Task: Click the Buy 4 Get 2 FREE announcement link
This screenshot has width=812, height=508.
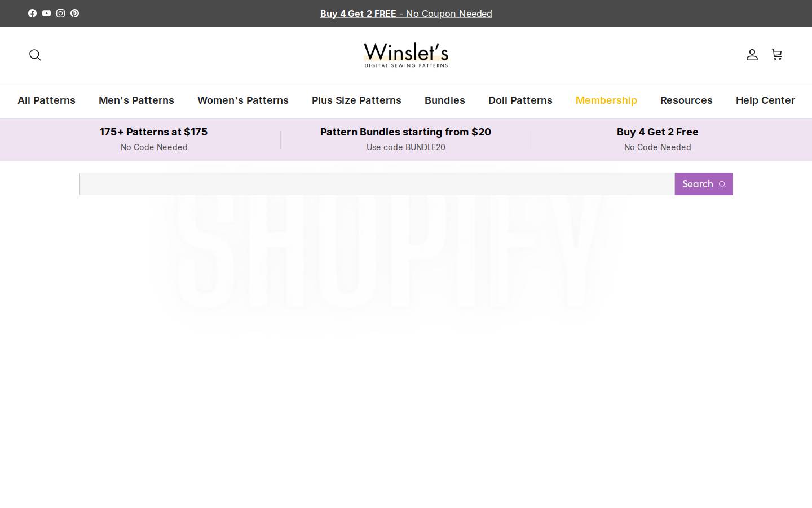Action: click(406, 14)
